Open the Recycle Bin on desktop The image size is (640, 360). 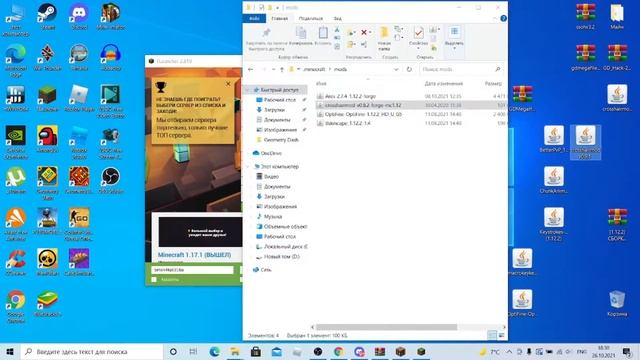click(x=617, y=303)
